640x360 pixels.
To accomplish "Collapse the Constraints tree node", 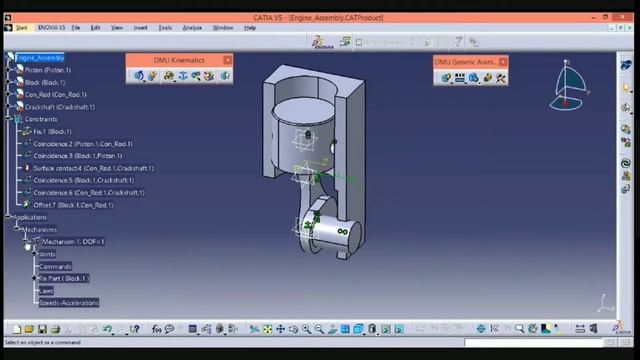I will [9, 119].
